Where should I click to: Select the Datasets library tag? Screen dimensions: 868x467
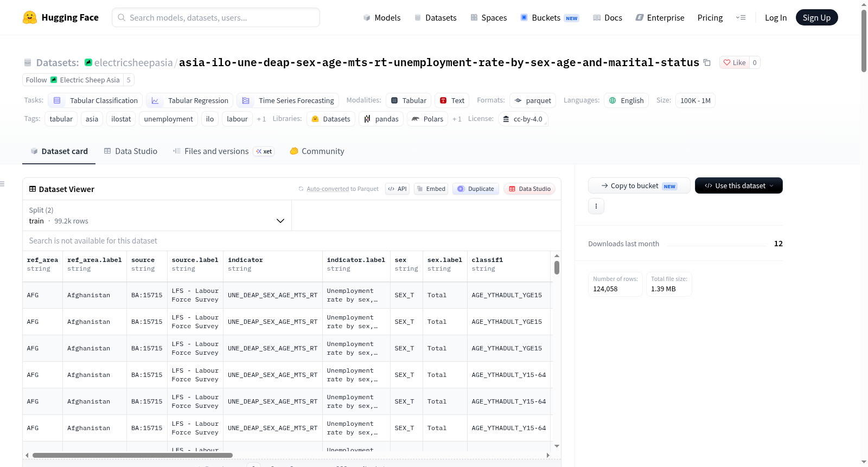(x=331, y=119)
